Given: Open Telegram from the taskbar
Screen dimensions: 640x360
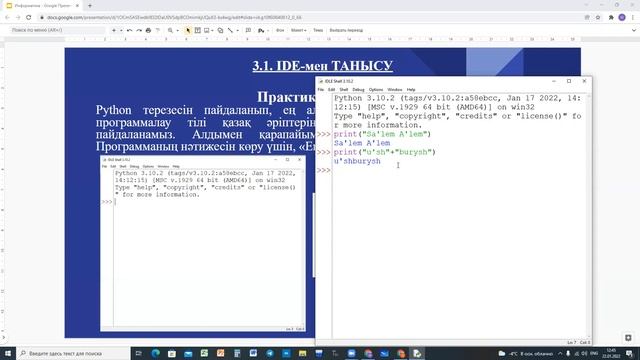Looking at the screenshot, I should point(270,353).
